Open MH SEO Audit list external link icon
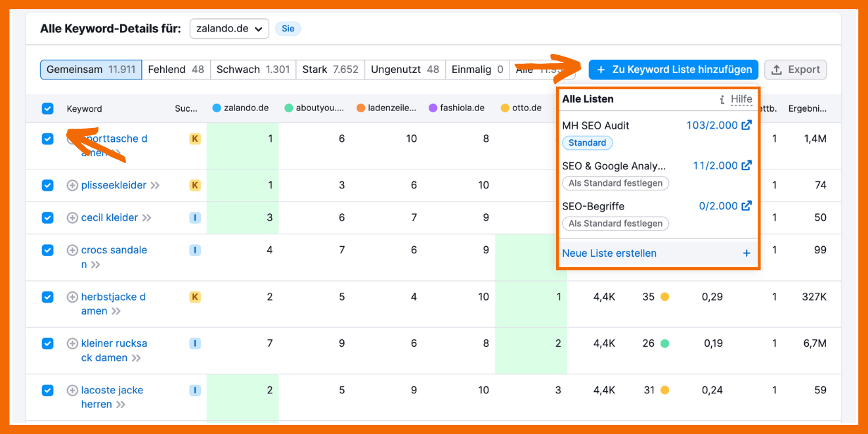This screenshot has height=434, width=868. click(x=747, y=125)
